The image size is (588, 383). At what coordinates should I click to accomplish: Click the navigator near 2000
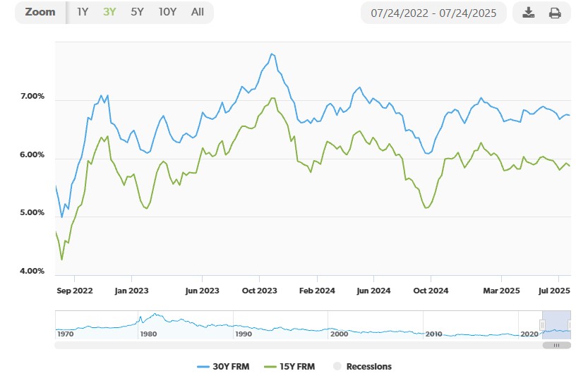click(339, 328)
